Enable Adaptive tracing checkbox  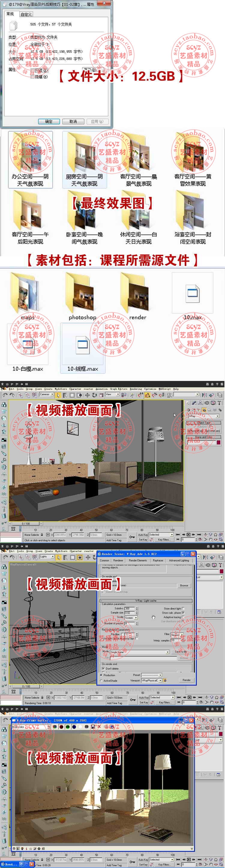(x=183, y=617)
